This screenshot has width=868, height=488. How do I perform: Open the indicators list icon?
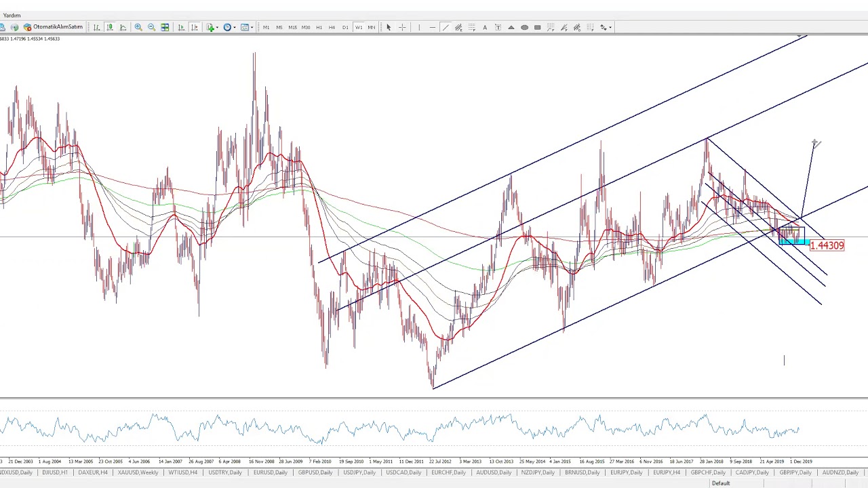point(210,27)
